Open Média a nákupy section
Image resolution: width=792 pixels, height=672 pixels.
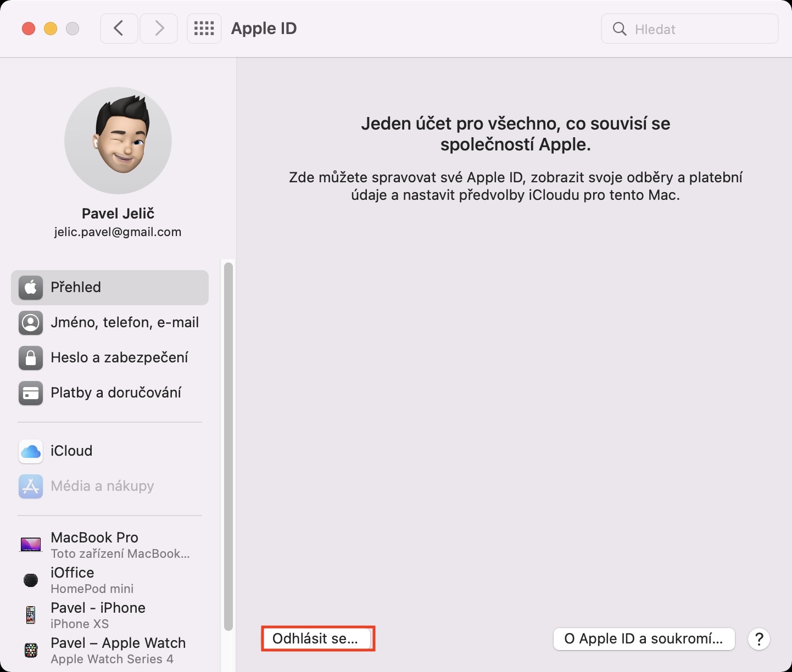click(x=110, y=486)
